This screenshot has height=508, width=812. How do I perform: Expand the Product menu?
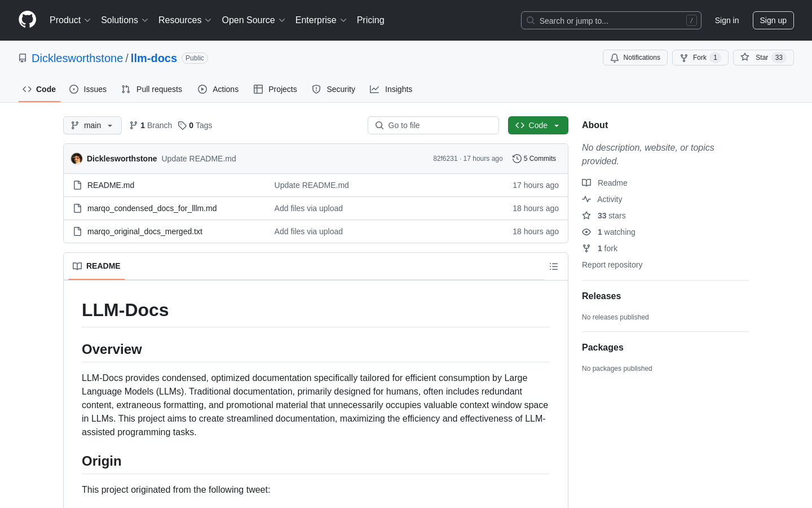pos(70,20)
